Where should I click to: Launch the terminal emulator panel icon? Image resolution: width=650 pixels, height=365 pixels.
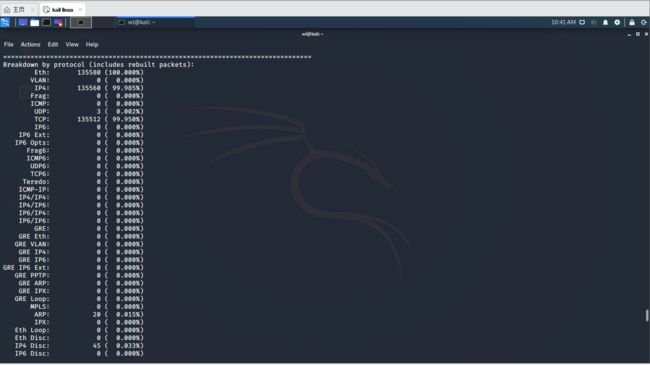(46, 22)
